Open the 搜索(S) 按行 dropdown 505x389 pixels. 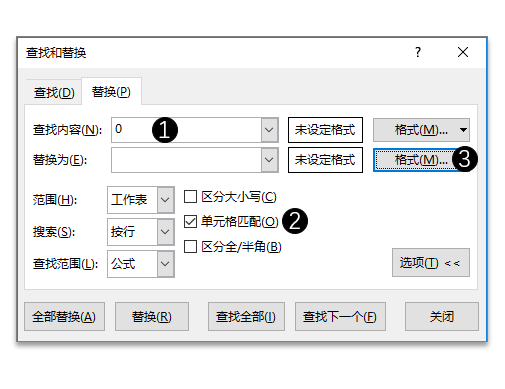[165, 232]
